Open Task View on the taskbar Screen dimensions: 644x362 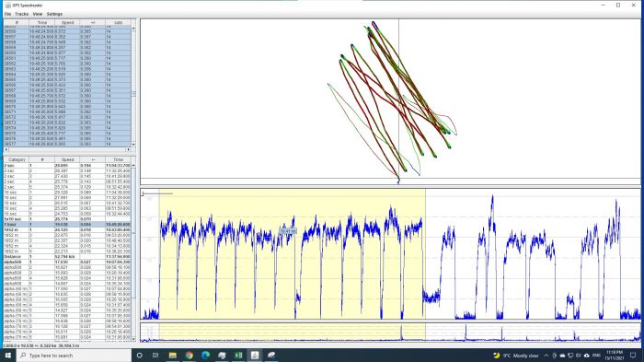click(155, 355)
